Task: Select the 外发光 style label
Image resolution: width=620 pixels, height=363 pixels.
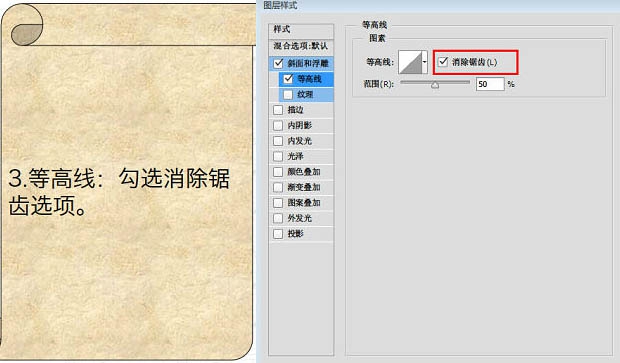Action: click(x=300, y=218)
